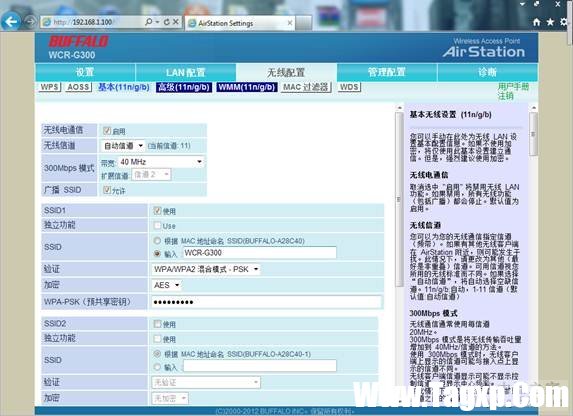
Task: Click the browser back arrow button
Action: pyautogui.click(x=11, y=22)
